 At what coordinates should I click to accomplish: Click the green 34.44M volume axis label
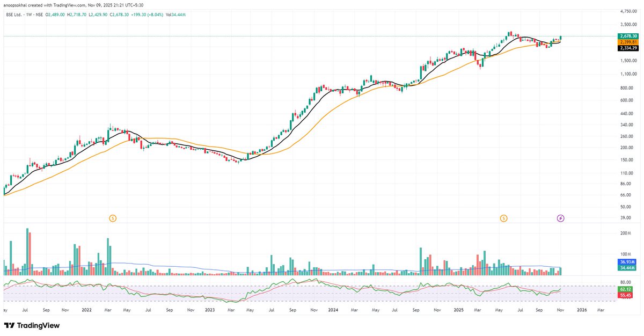[x=628, y=267]
